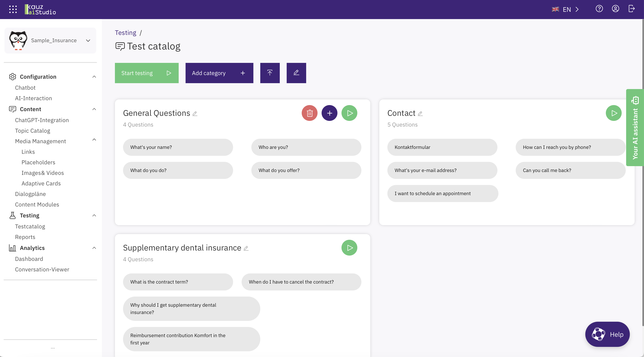Open the EN language selector
This screenshot has height=357, width=644.
tap(566, 9)
